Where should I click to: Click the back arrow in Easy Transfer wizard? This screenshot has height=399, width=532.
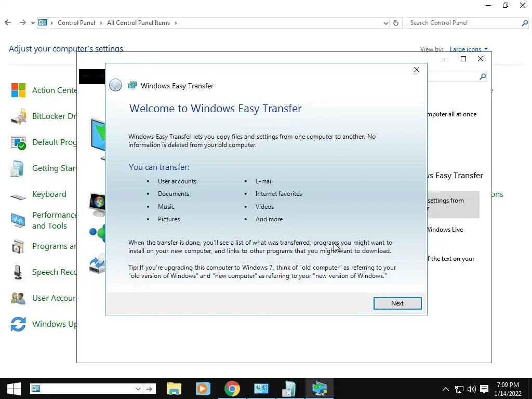coord(116,85)
